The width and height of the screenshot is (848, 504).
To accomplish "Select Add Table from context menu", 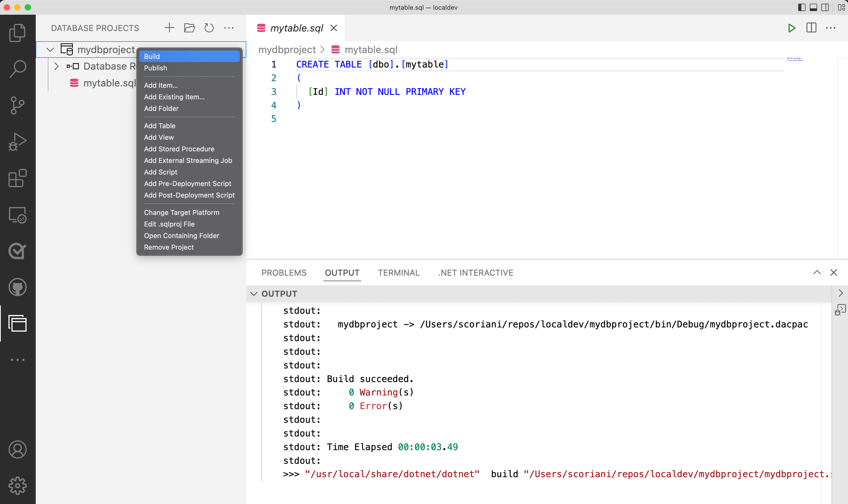I will (160, 125).
